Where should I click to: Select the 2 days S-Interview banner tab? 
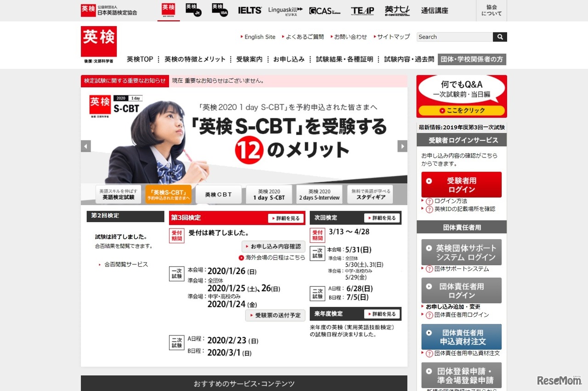[x=319, y=194]
